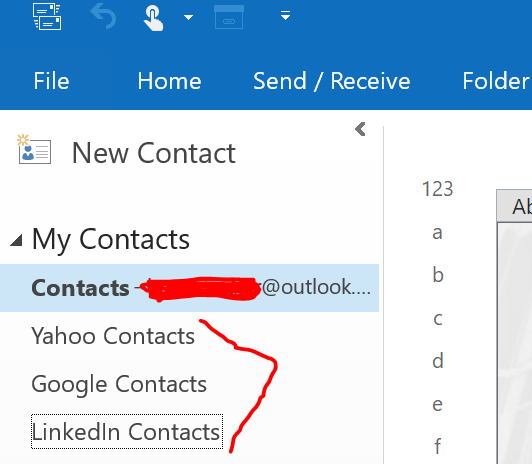Open Touch/Mouse mode dropdown arrow
The height and width of the screenshot is (464, 532).
click(x=188, y=17)
